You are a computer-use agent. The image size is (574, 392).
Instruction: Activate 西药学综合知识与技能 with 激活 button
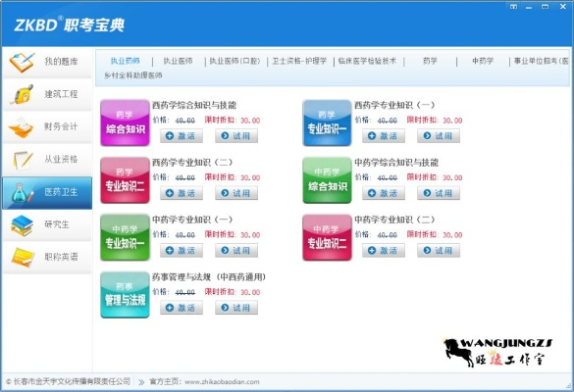coord(182,136)
